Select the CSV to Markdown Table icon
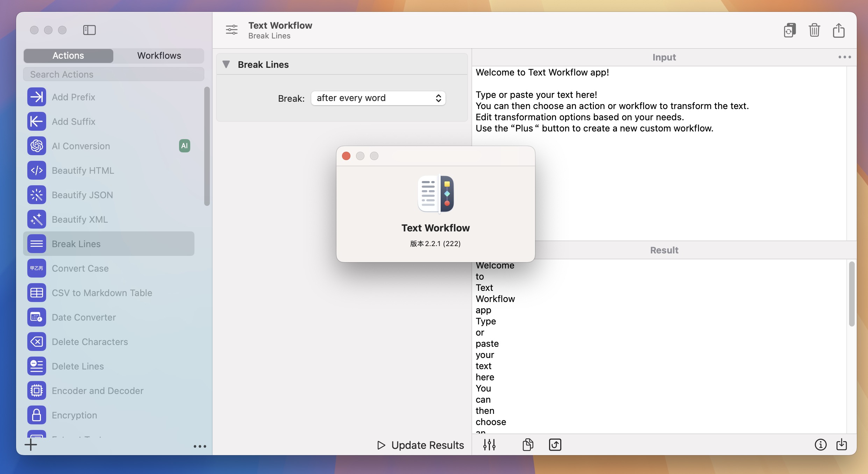The height and width of the screenshot is (474, 868). 37,292
